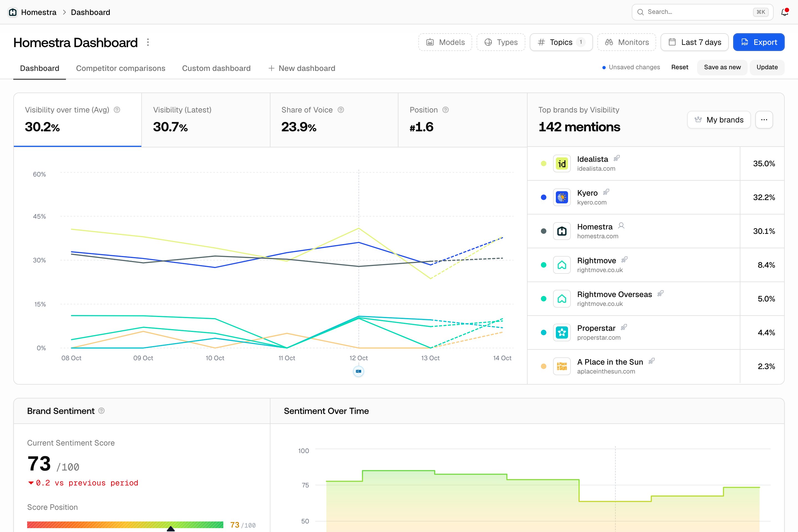Open the ellipsis menu in Top brands panel
The height and width of the screenshot is (532, 798).
coord(764,120)
